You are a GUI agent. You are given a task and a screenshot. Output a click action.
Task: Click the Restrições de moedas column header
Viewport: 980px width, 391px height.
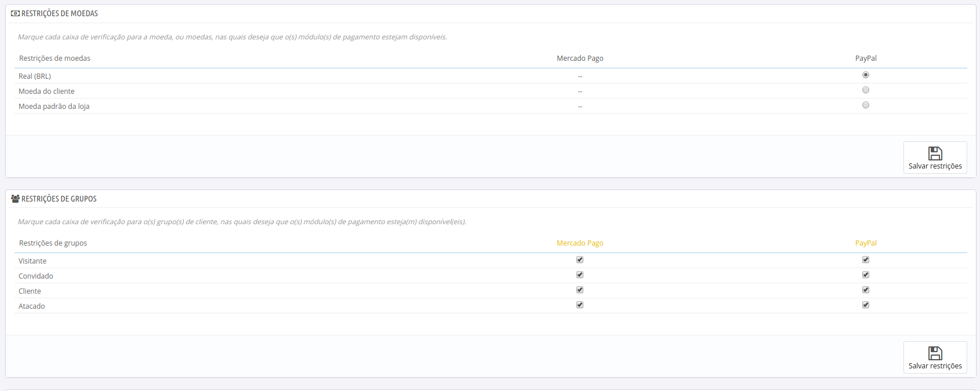coord(55,59)
